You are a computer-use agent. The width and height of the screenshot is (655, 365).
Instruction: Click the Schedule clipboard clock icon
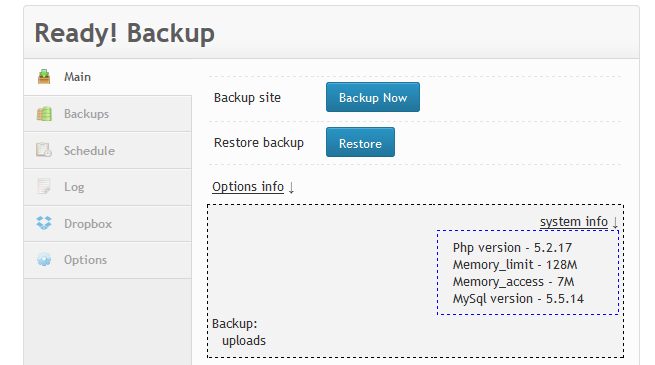44,150
